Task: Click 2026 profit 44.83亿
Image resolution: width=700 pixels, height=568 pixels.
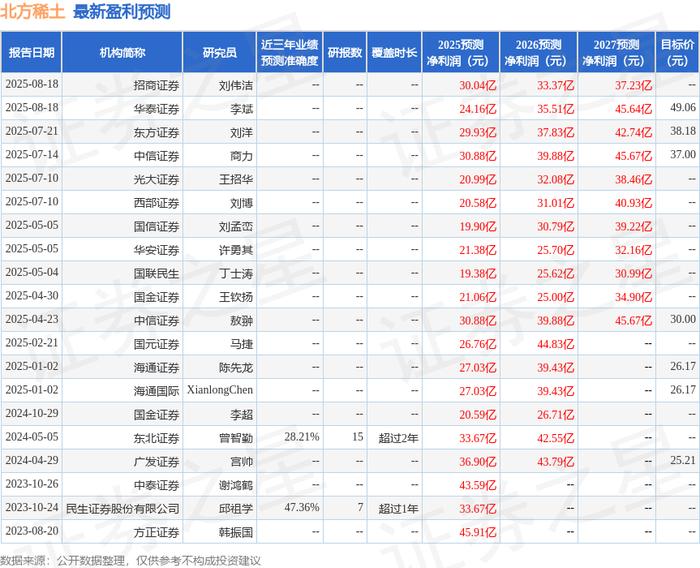Action: coord(555,344)
